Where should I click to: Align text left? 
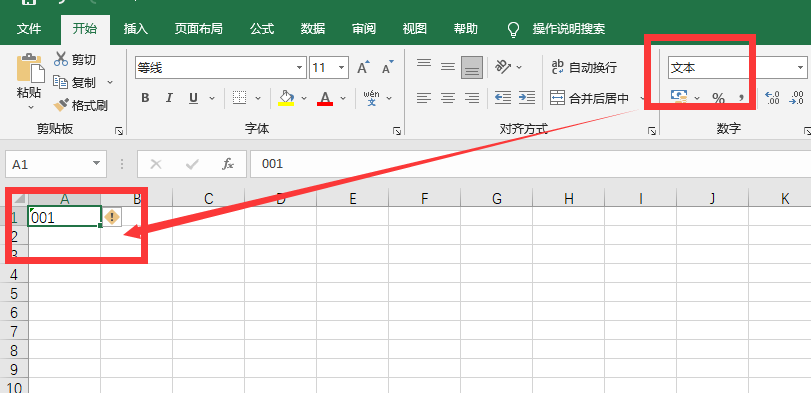coord(424,98)
